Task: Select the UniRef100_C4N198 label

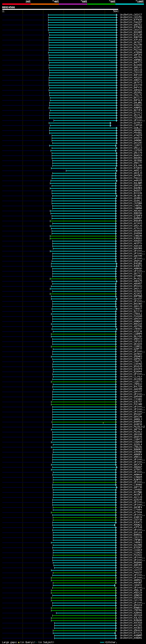Action: [x=131, y=236]
